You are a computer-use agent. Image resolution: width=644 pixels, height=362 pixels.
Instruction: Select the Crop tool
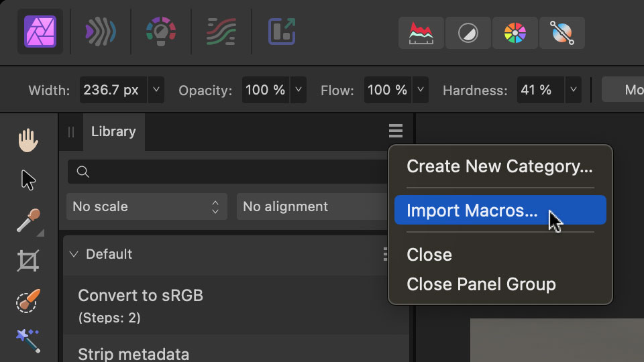[28, 261]
